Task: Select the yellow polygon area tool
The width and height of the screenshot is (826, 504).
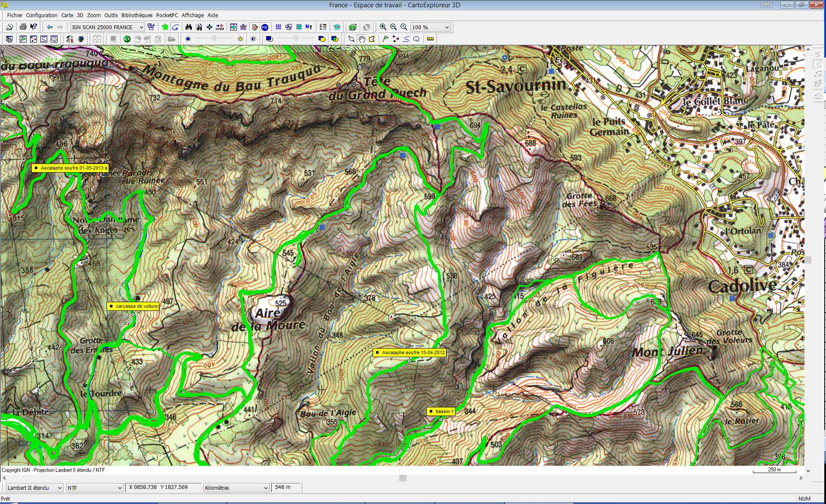Action: 372,39
